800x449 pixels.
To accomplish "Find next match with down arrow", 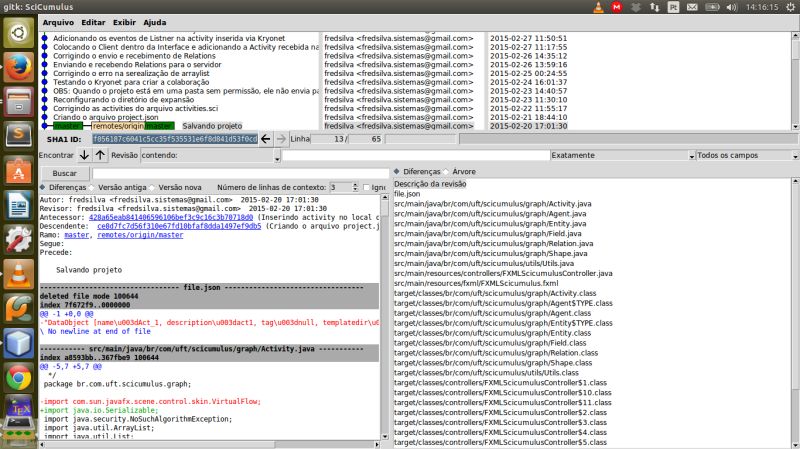I will click(x=84, y=155).
